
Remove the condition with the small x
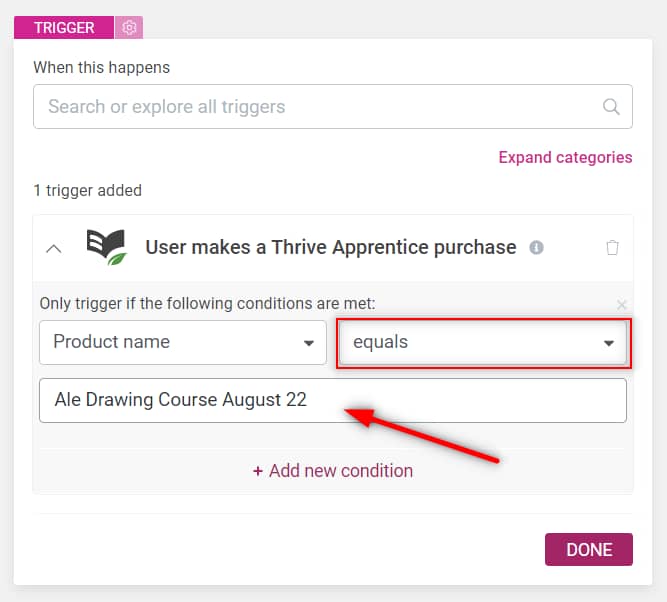(x=622, y=304)
